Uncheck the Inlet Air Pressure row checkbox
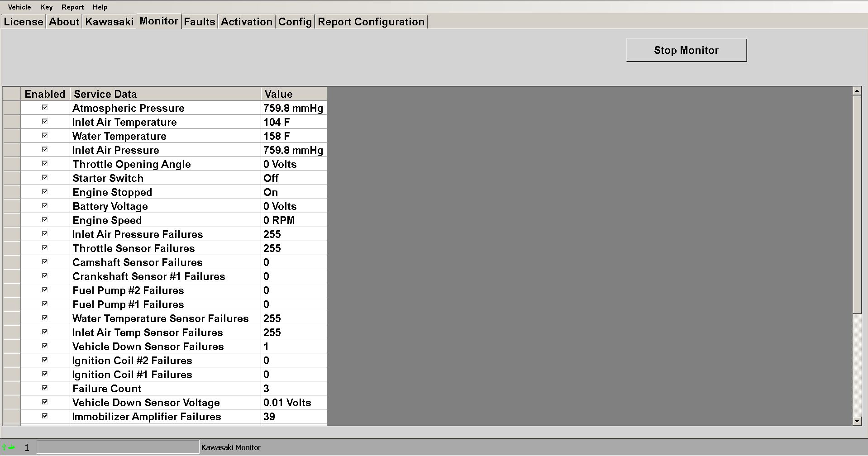 [45, 149]
